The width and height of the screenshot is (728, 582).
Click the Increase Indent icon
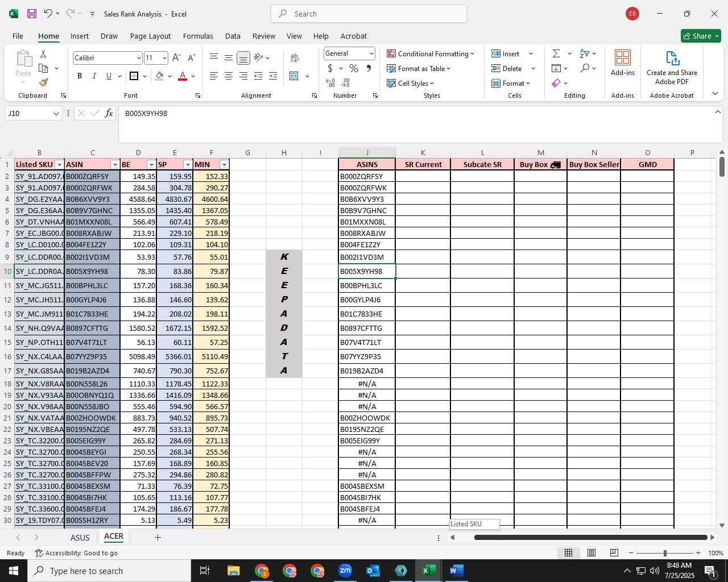(273, 76)
